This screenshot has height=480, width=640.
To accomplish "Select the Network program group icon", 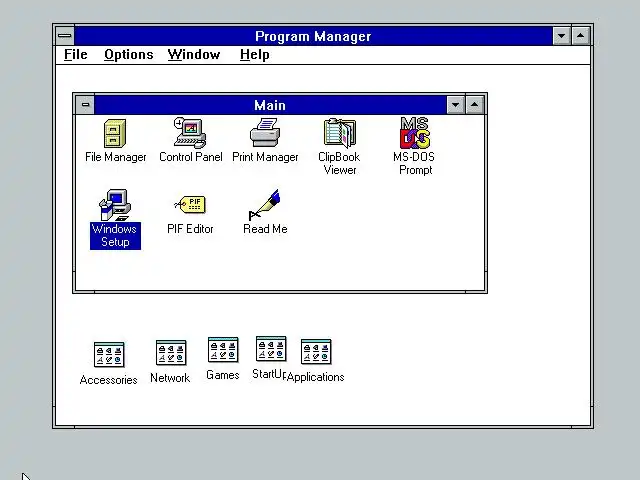I will (x=171, y=353).
